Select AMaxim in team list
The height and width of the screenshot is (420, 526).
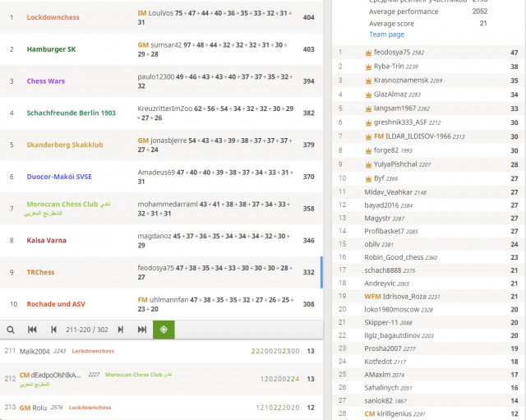[377, 375]
